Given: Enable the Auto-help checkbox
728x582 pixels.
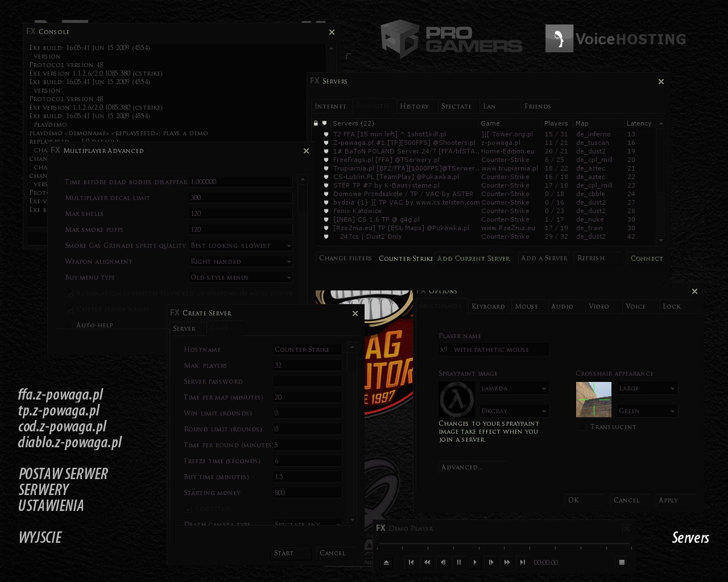Looking at the screenshot, I should click(x=70, y=325).
